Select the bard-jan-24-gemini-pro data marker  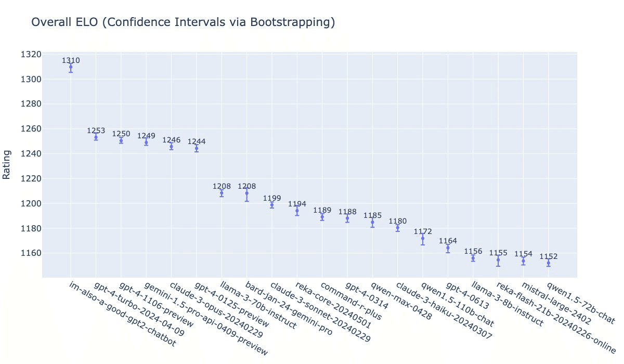tap(246, 193)
